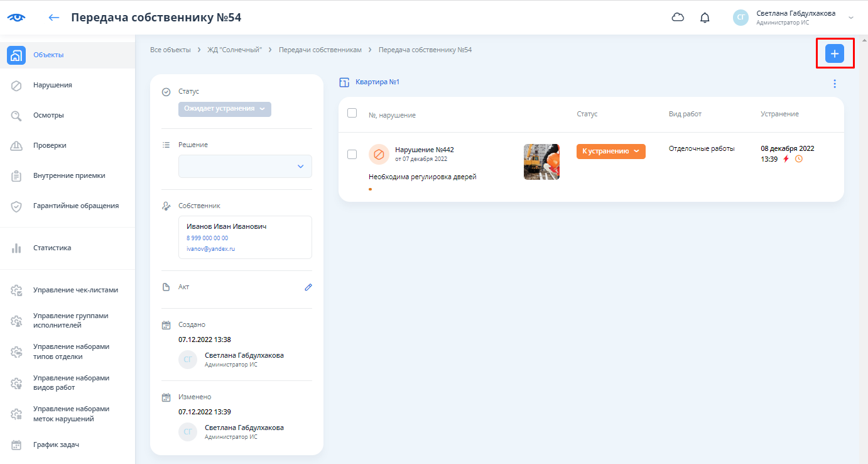Edit the Акт with pencil icon

coord(308,287)
